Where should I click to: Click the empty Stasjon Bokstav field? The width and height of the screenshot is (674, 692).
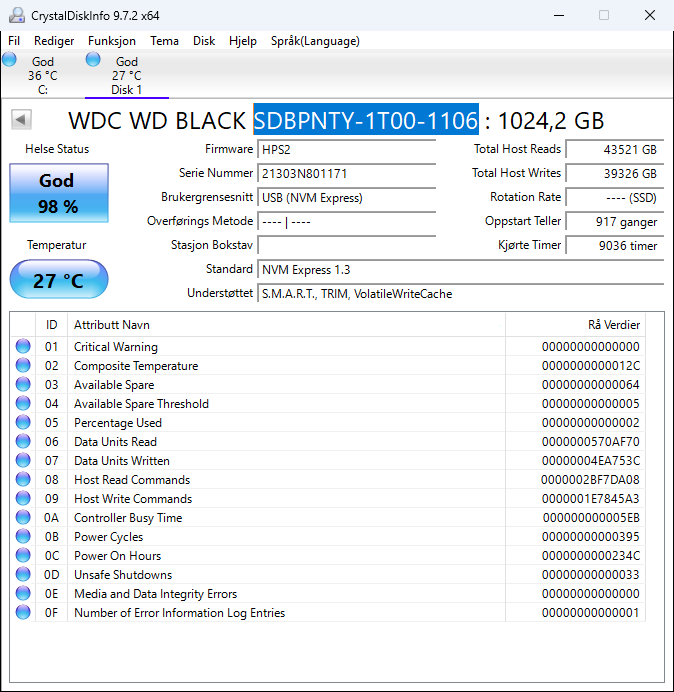click(346, 245)
